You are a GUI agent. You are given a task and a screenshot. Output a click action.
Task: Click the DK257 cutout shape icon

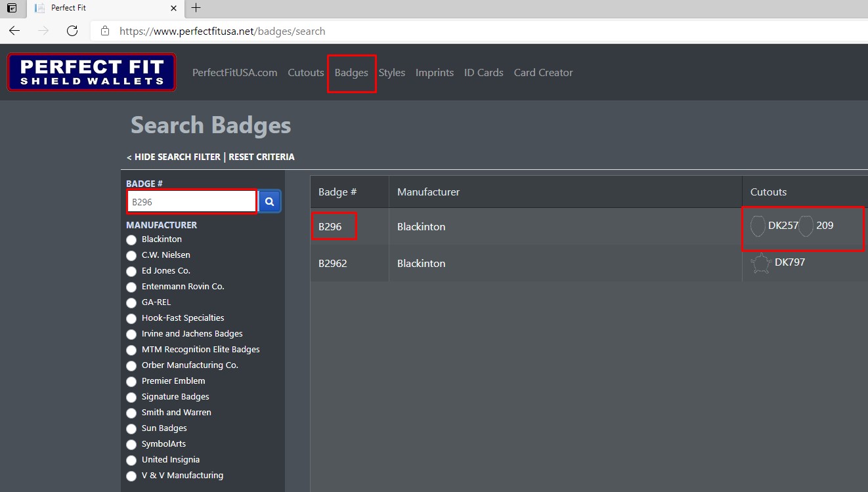point(758,226)
